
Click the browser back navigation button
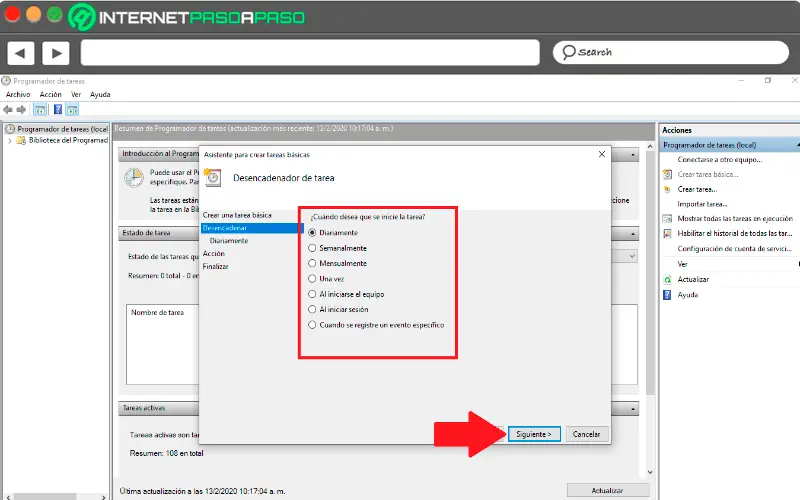click(x=20, y=53)
